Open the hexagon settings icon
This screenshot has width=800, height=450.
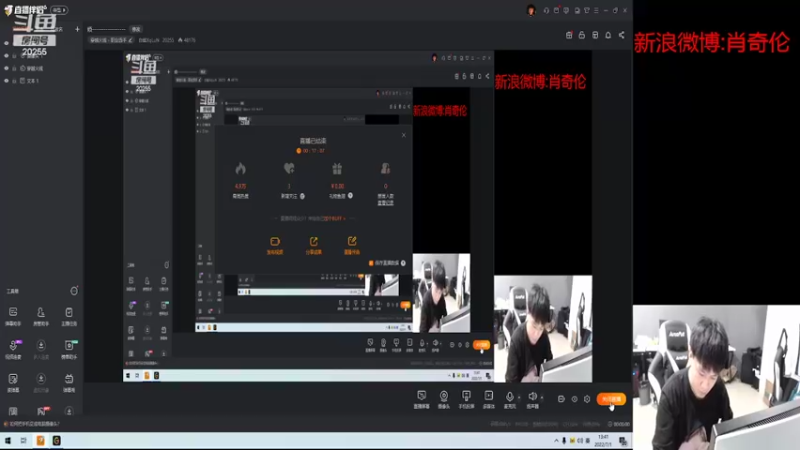pyautogui.click(x=587, y=399)
